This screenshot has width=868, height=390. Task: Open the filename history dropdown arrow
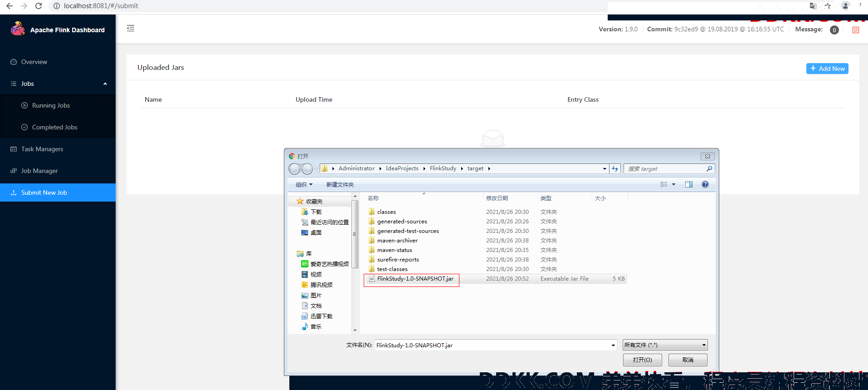pyautogui.click(x=613, y=345)
